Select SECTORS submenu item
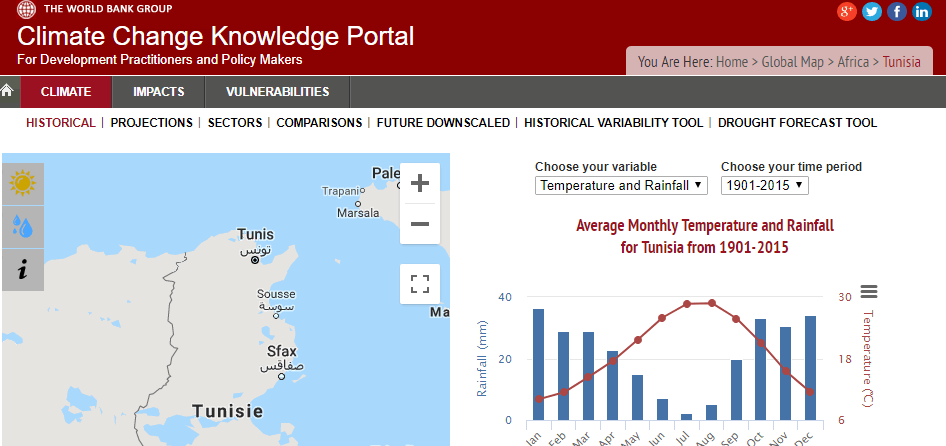 tap(235, 123)
